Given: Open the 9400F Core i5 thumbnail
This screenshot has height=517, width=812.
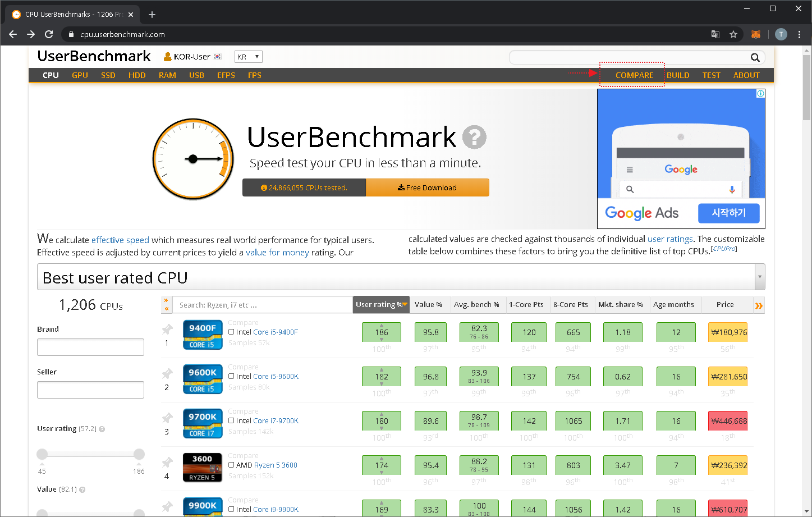Looking at the screenshot, I should click(203, 335).
